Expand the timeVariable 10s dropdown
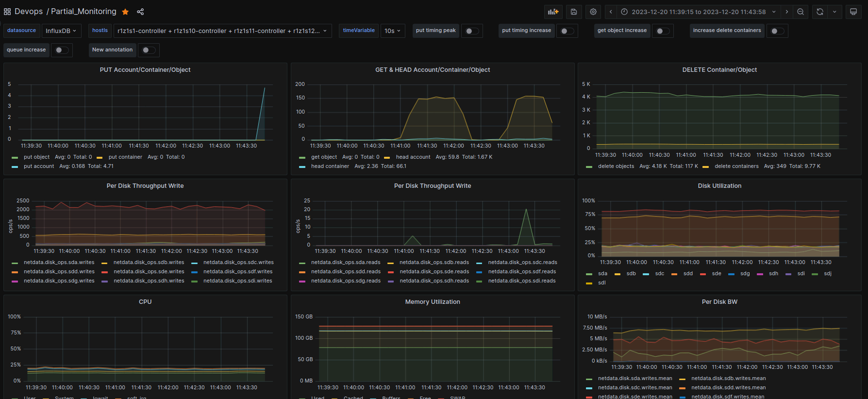 392,31
